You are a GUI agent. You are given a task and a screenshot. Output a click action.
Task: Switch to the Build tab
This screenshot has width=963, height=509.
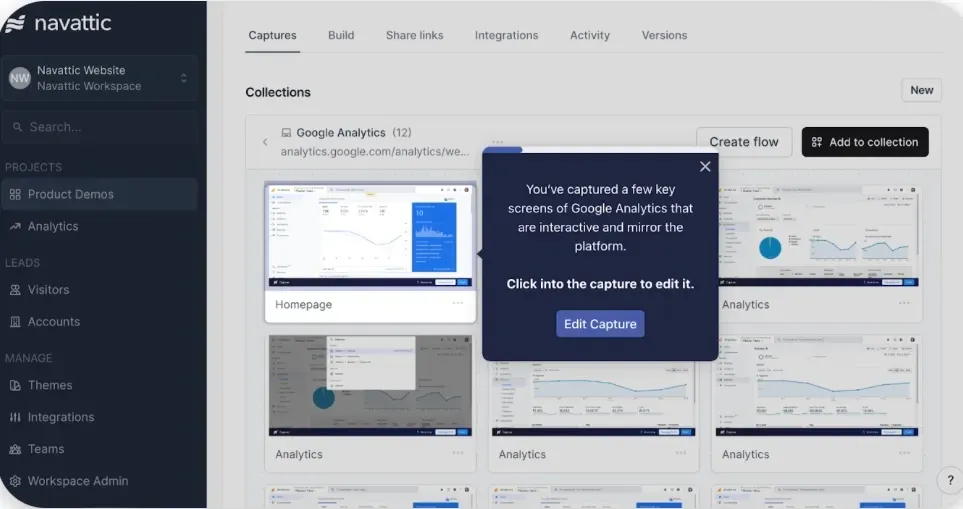click(341, 35)
